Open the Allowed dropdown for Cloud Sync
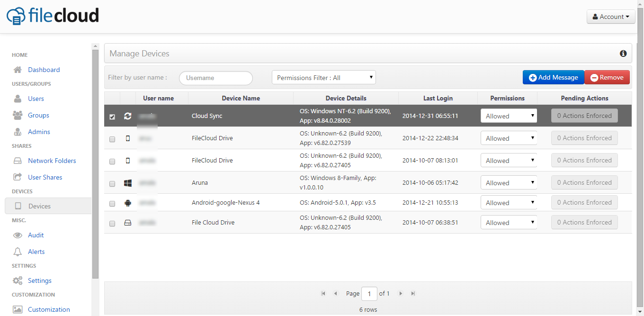 (x=509, y=115)
